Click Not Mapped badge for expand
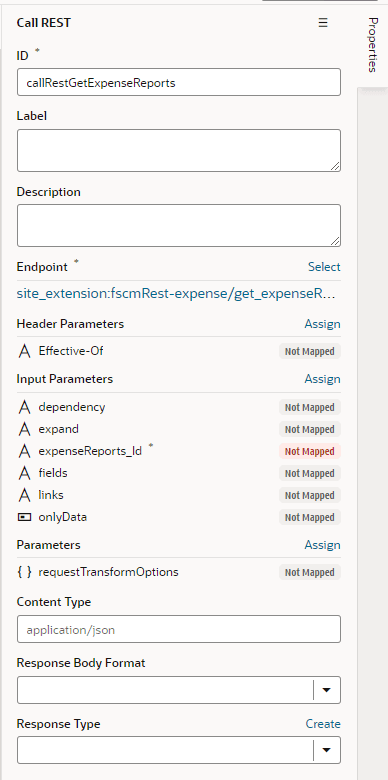 (x=309, y=429)
